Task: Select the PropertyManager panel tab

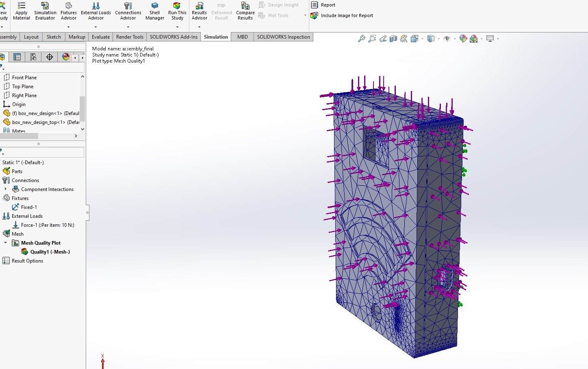Action: click(x=17, y=57)
